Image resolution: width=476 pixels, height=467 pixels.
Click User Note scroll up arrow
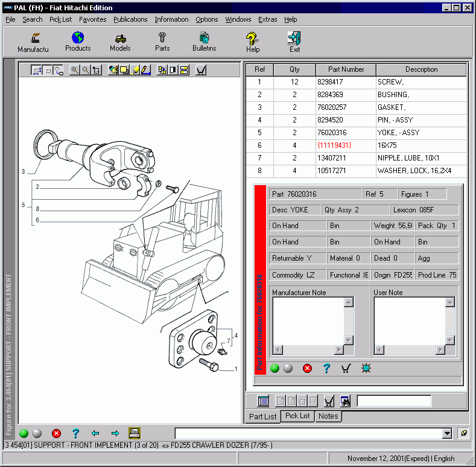pyautogui.click(x=450, y=302)
